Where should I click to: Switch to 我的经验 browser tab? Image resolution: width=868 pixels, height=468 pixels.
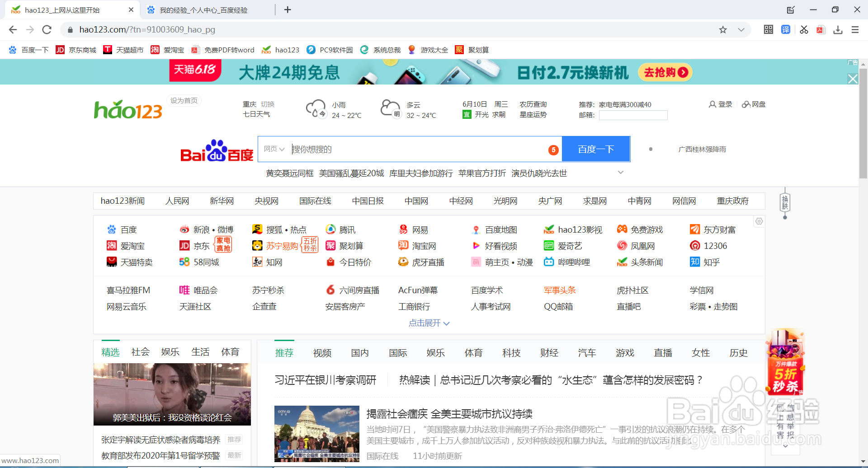pyautogui.click(x=204, y=10)
